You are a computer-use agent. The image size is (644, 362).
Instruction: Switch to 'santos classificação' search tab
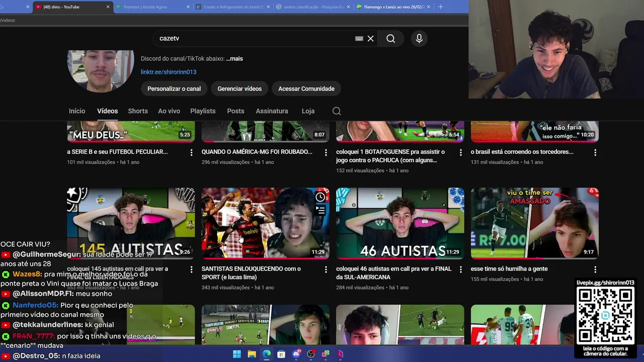pyautogui.click(x=313, y=7)
